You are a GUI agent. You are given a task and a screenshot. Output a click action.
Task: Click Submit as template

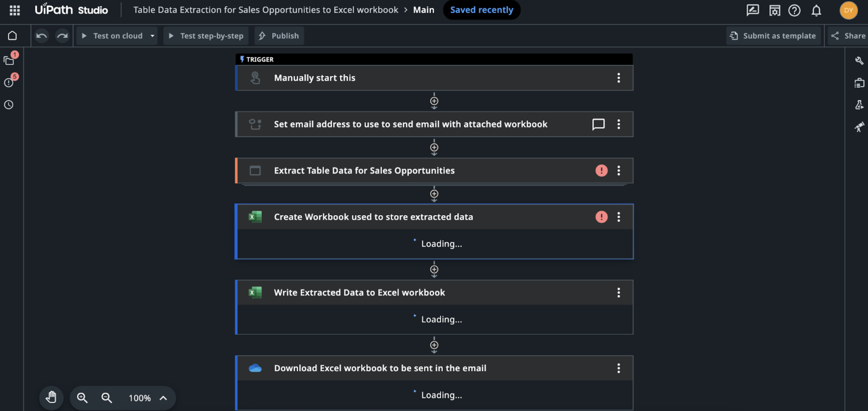point(774,36)
